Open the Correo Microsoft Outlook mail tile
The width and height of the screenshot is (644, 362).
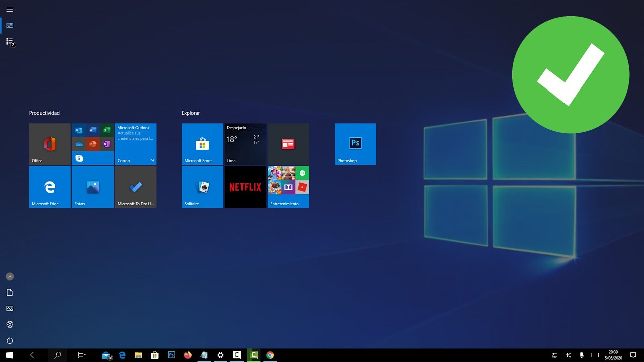click(x=136, y=144)
